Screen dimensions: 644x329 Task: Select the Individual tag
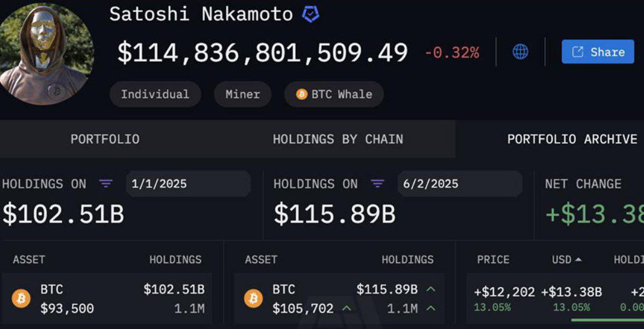tap(155, 94)
